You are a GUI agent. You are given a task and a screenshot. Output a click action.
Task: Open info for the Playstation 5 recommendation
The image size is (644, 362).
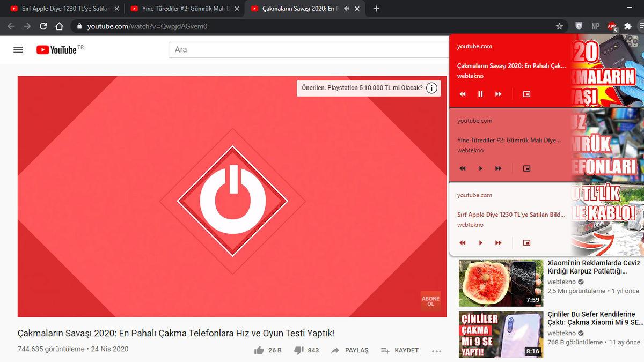432,88
